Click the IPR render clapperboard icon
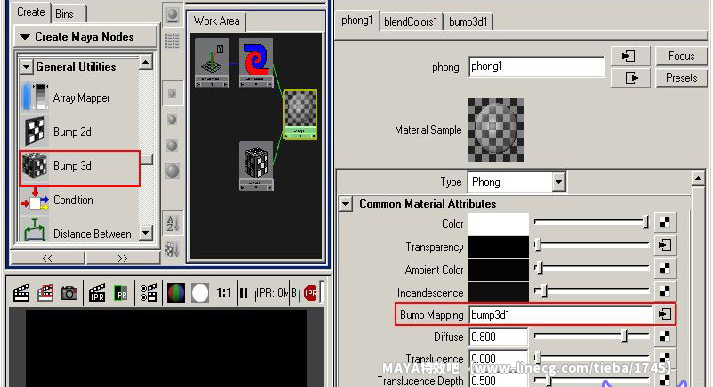 point(97,293)
